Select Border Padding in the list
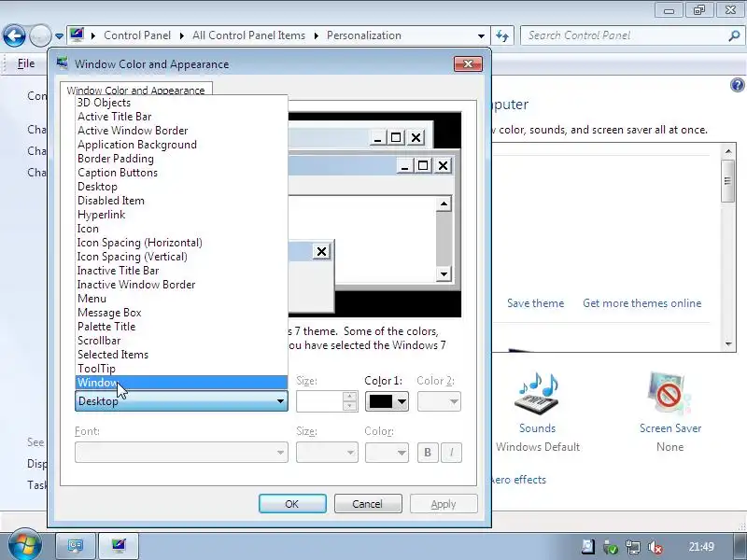This screenshot has height=560, width=747. click(x=181, y=159)
